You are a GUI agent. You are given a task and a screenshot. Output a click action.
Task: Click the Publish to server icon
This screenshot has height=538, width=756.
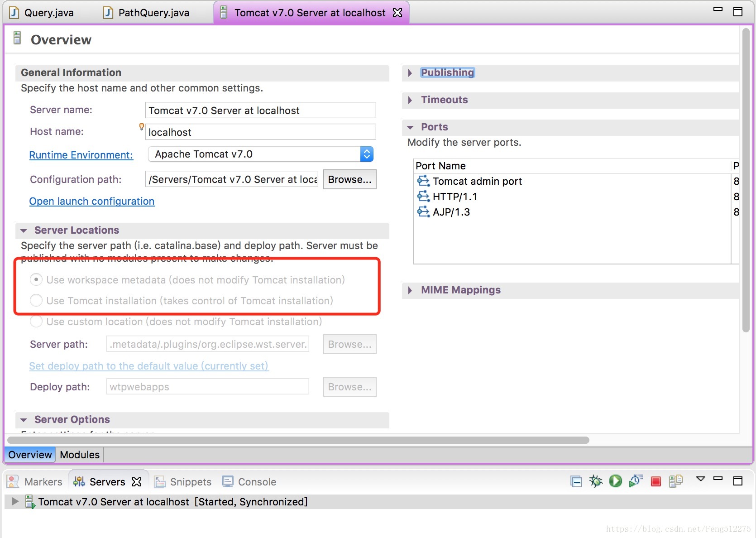tap(675, 481)
